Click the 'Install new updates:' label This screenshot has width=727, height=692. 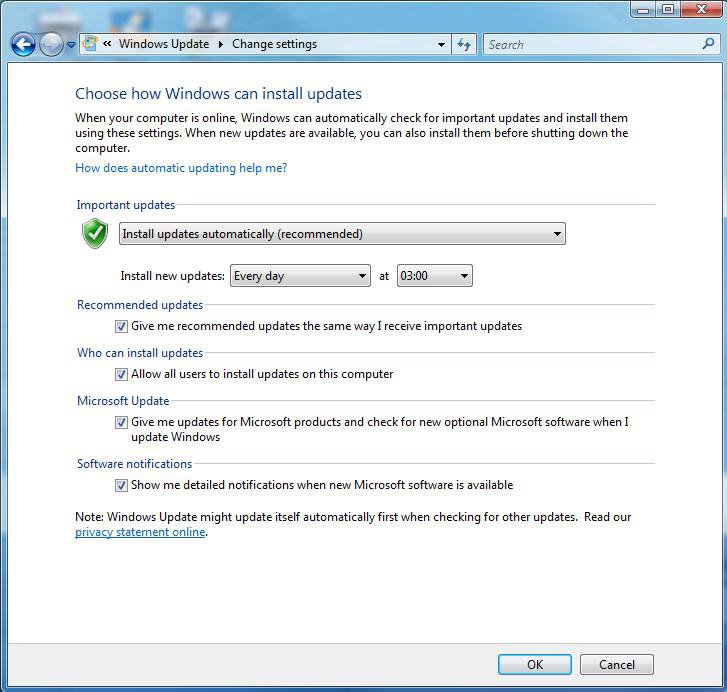(x=172, y=276)
